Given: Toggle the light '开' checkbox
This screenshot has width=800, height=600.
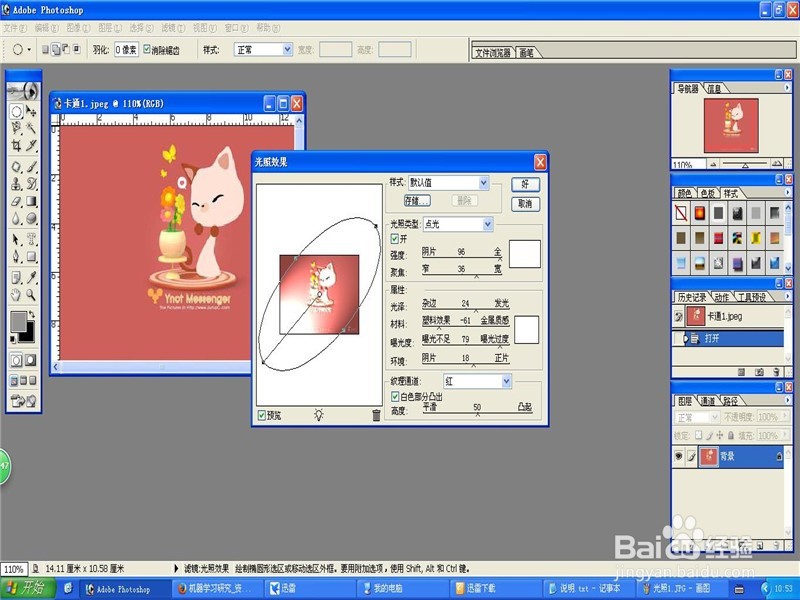Looking at the screenshot, I should 394,238.
